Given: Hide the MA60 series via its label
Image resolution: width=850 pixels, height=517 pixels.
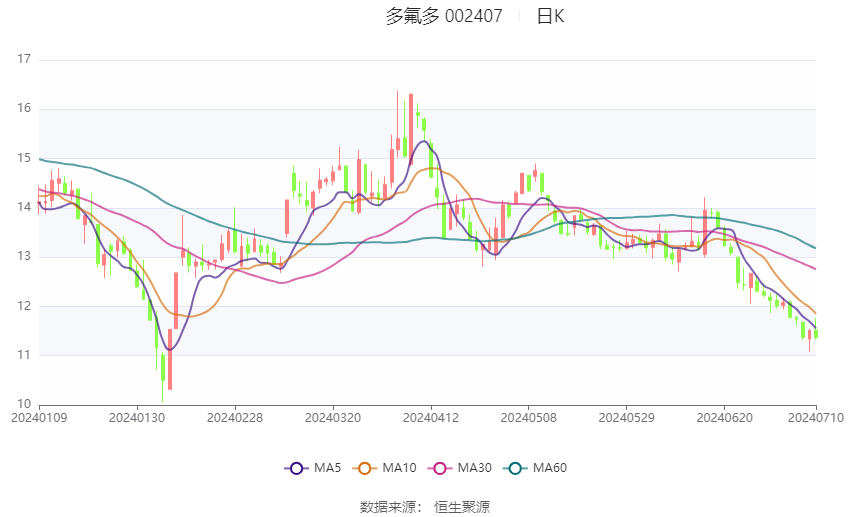Looking at the screenshot, I should coord(551,467).
